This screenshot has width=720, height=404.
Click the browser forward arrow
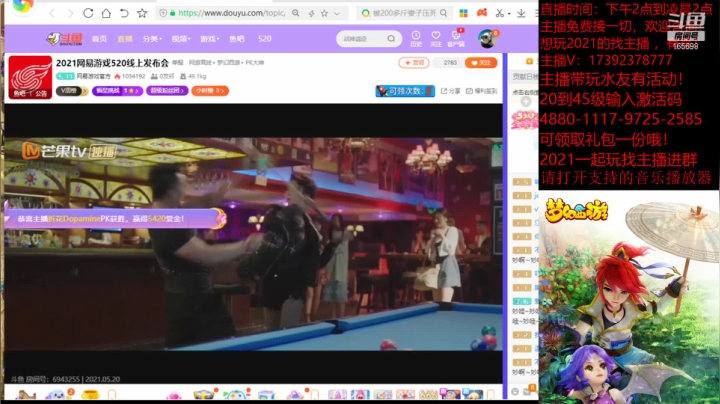70,13
